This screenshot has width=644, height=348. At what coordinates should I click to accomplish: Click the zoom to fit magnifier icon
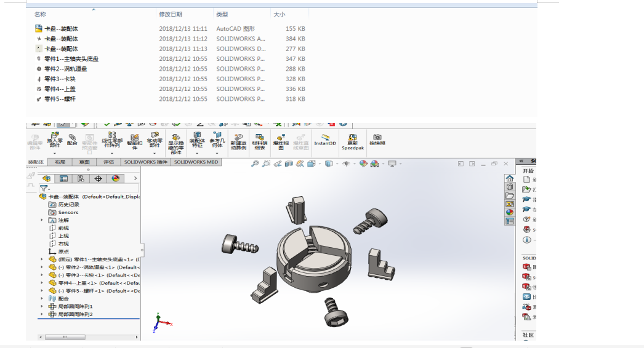click(255, 164)
